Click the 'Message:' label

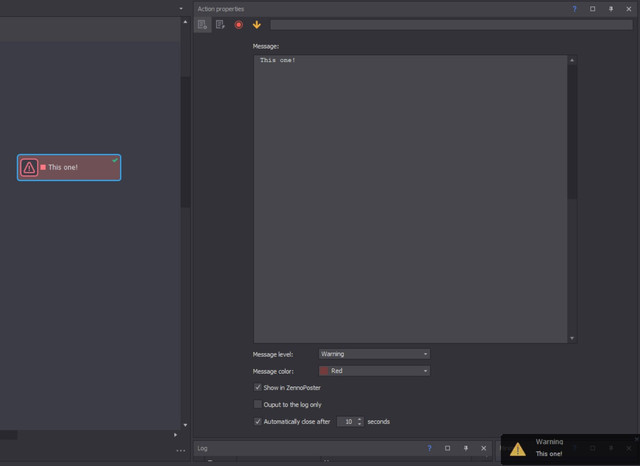coord(266,47)
